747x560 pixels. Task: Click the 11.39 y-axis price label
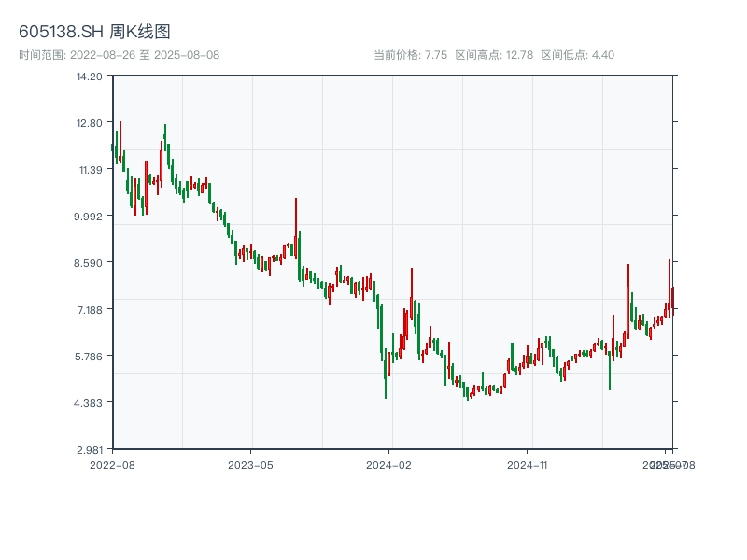(x=90, y=170)
